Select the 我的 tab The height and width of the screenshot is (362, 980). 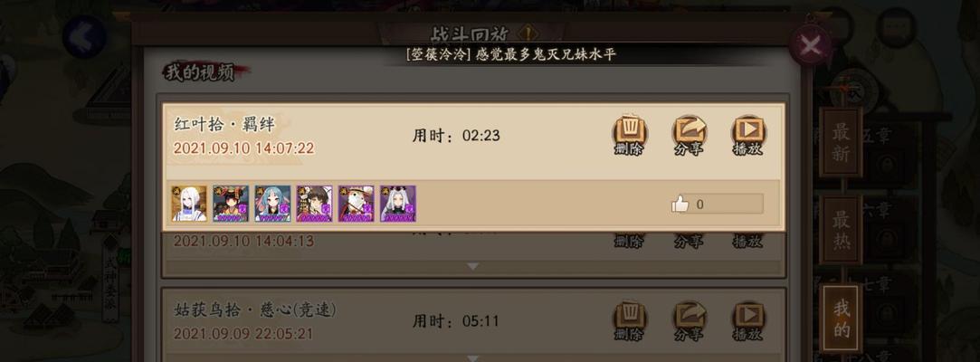coord(842,318)
